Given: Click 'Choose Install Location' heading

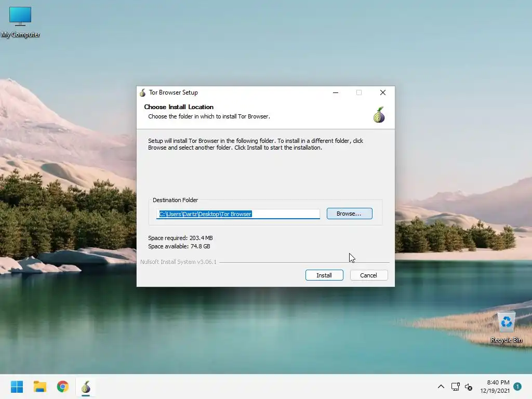Looking at the screenshot, I should click(179, 107).
